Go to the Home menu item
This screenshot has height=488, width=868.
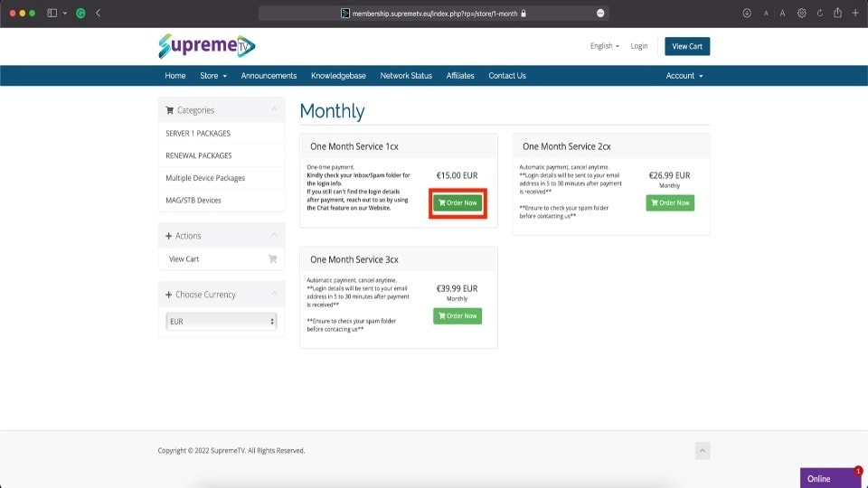pos(175,76)
